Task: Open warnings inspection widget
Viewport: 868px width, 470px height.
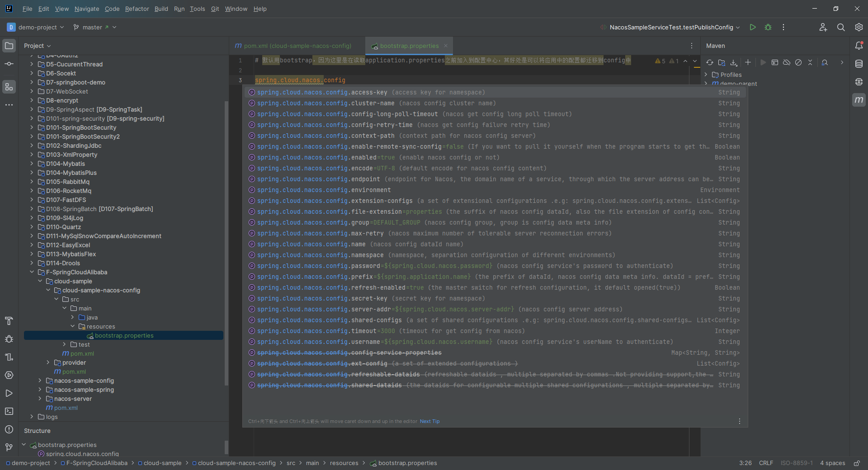Action: 666,61
